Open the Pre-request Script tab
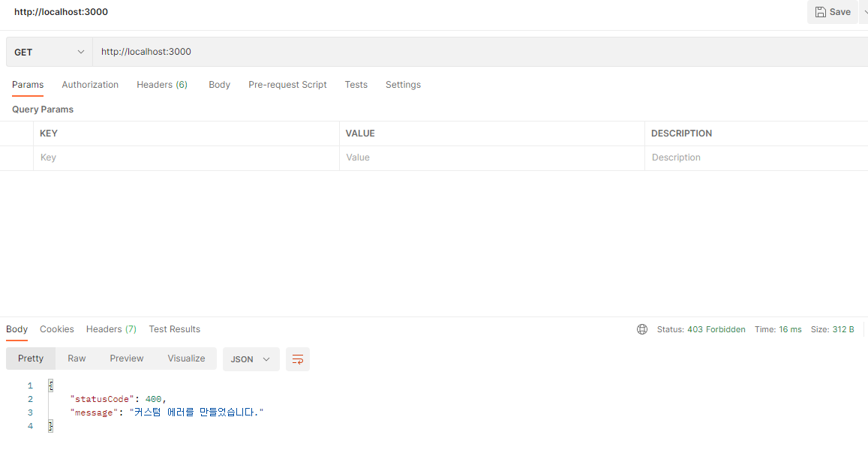 tap(287, 85)
